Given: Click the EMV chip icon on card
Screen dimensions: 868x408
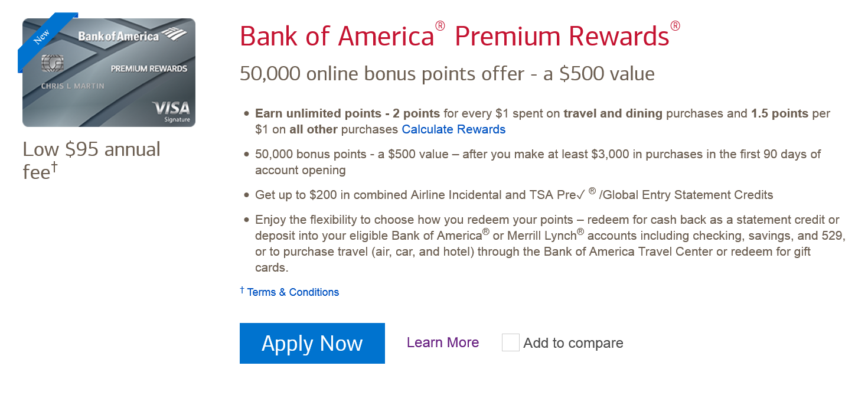Looking at the screenshot, I should tap(53, 63).
